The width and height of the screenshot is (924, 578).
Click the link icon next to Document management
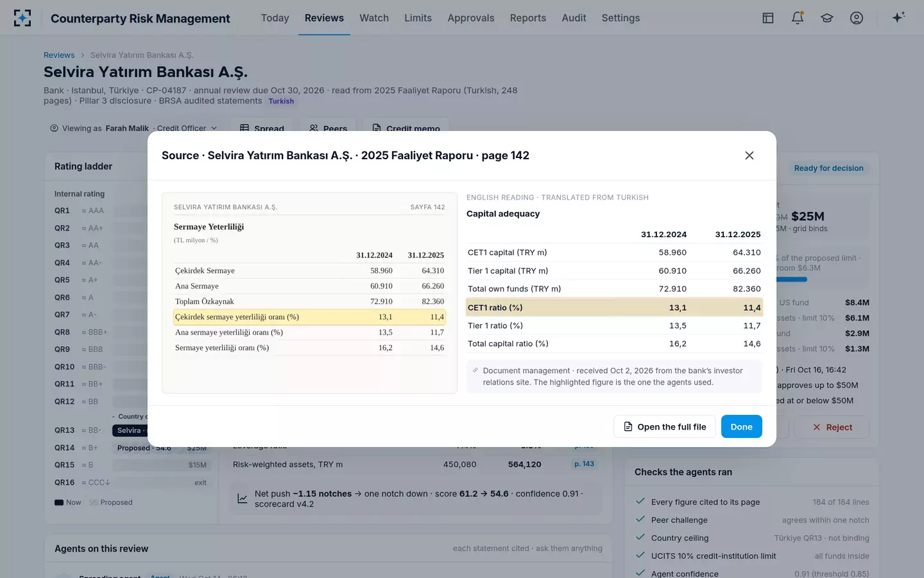(x=475, y=371)
